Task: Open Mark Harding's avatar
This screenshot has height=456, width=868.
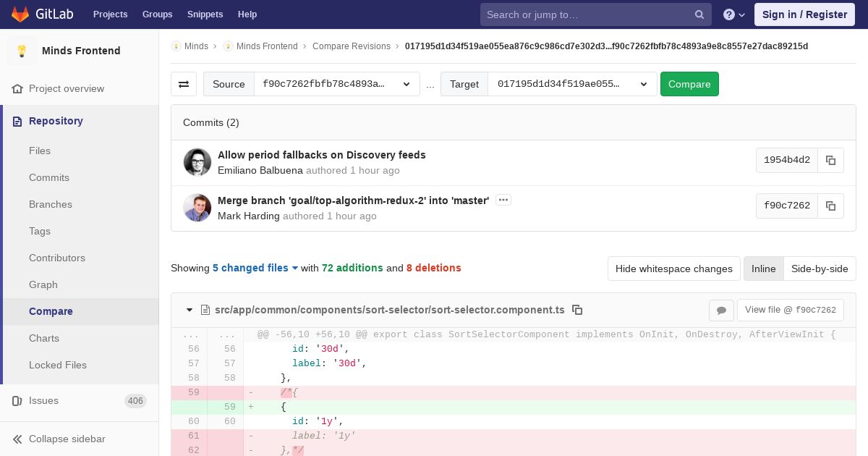Action: 197,208
